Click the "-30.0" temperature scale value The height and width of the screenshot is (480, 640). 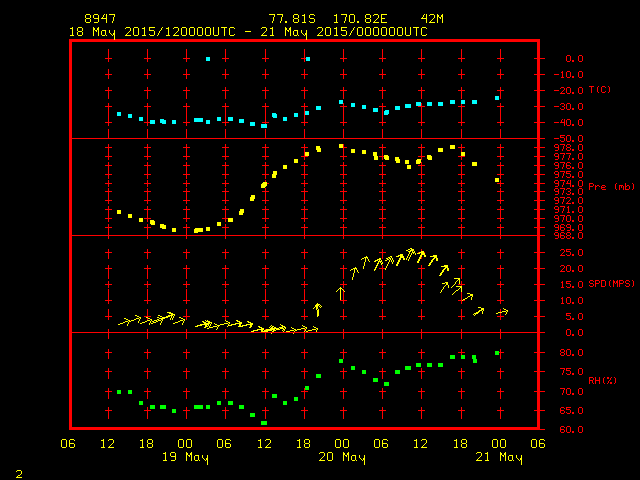tap(569, 107)
